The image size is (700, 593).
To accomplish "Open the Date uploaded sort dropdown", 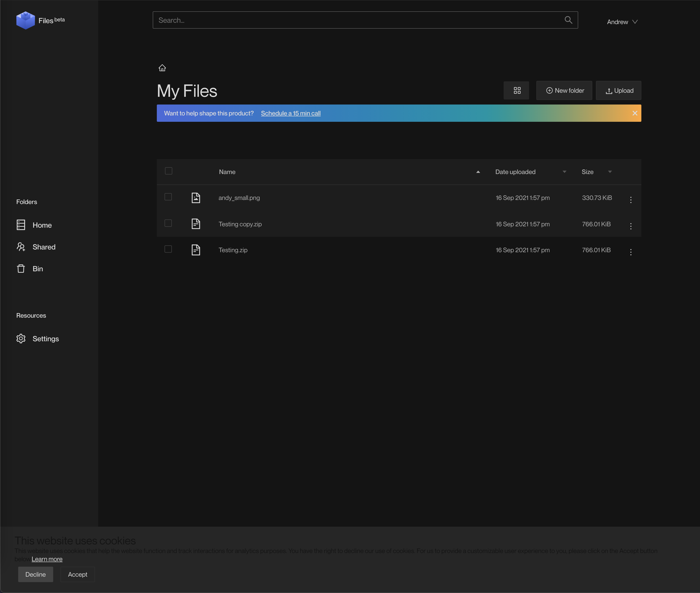I will pyautogui.click(x=564, y=172).
